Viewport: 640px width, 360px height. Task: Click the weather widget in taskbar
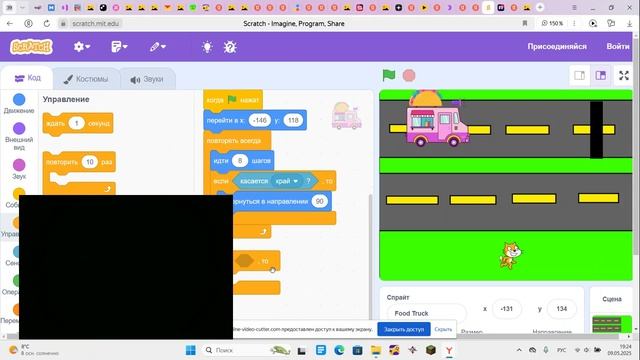pos(34,350)
